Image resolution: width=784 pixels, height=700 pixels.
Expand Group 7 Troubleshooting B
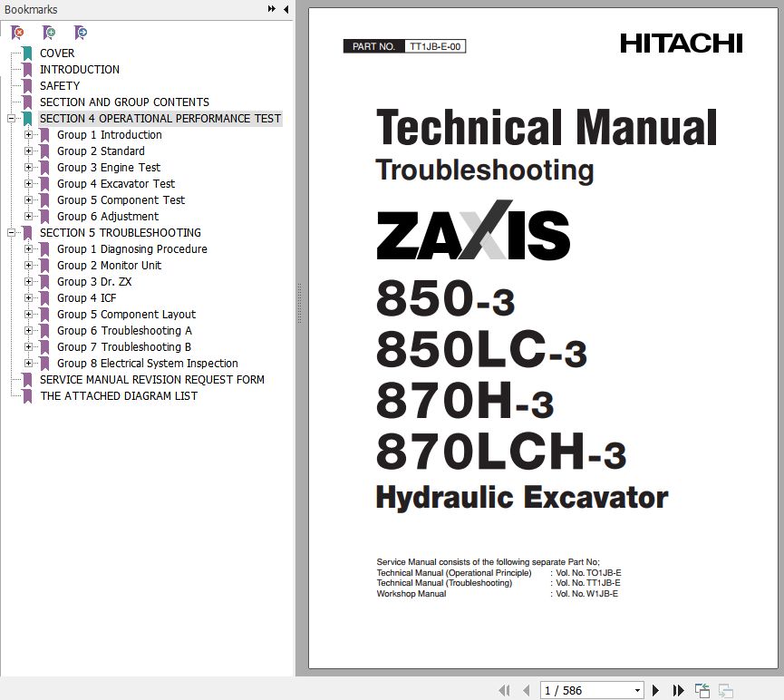28,347
